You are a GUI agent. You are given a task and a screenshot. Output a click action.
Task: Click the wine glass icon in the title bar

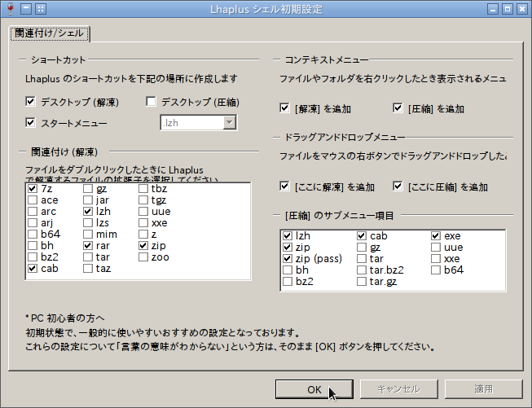coord(10,9)
